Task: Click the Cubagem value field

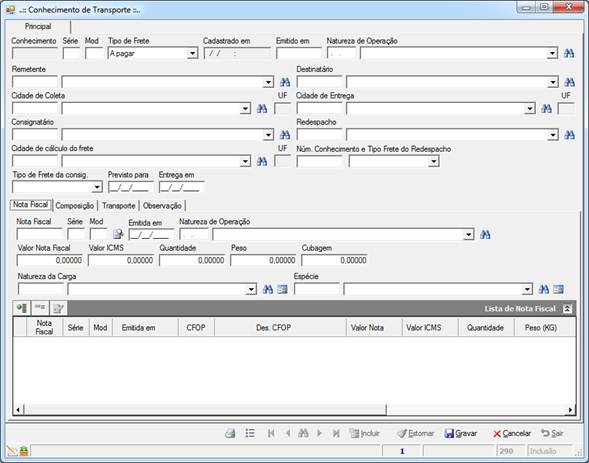Action: (x=334, y=260)
